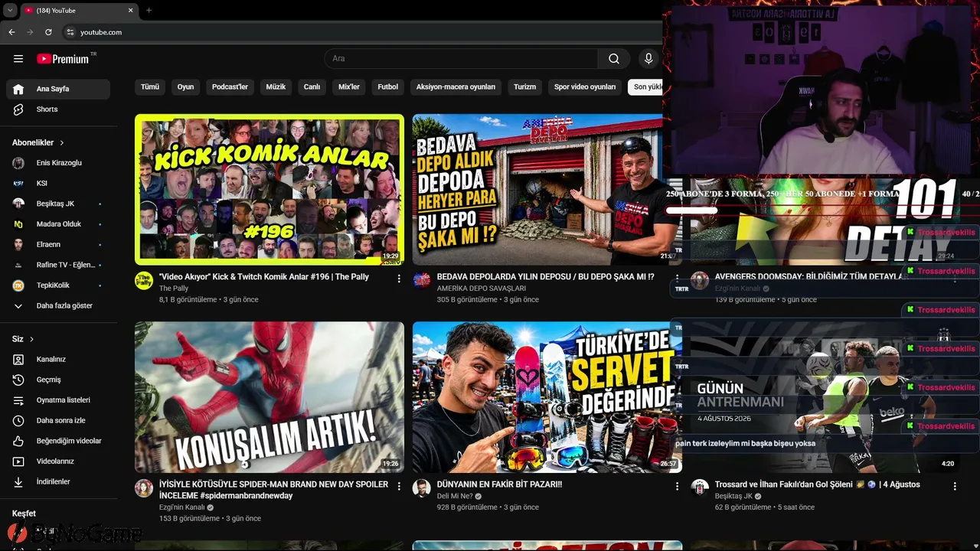
Task: Play the KONUŞALIM ARTIK Spider-Man thumbnail
Action: 269,397
